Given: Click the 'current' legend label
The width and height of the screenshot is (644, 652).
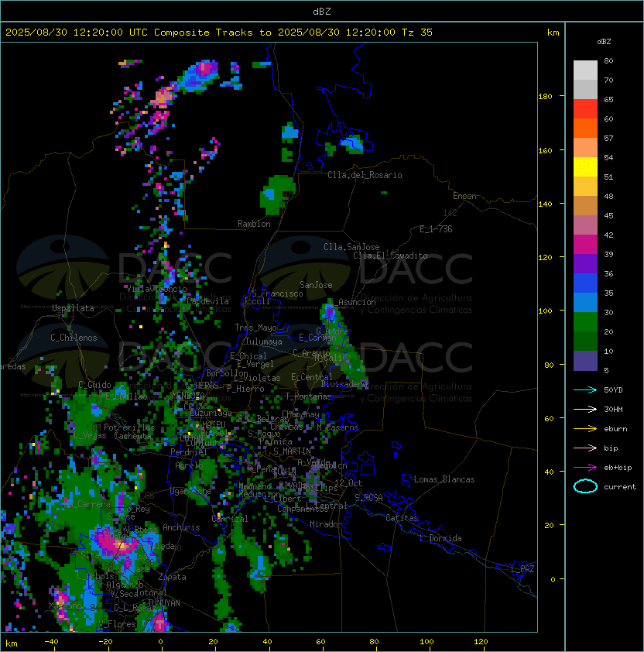Looking at the screenshot, I should point(620,486).
